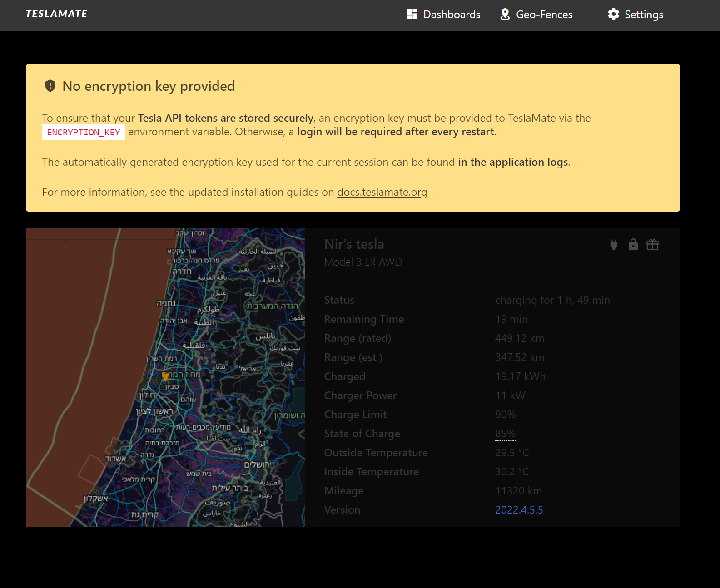
Task: Click the software update gift icon
Action: [652, 245]
